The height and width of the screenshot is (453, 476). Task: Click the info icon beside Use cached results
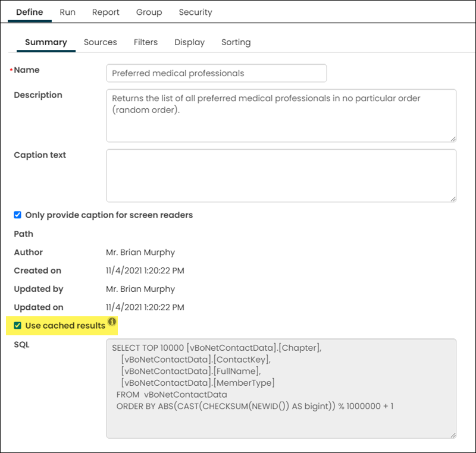[112, 322]
